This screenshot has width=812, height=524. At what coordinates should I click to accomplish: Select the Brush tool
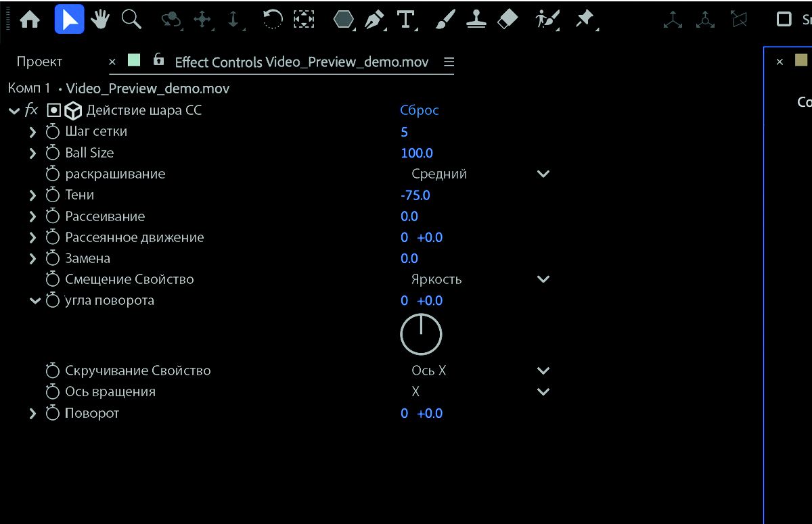click(444, 20)
